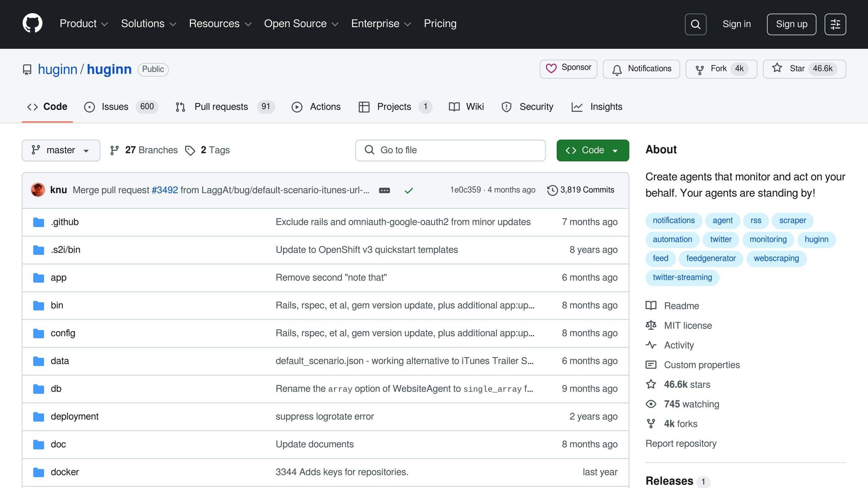
Task: Click the knu avatar image
Action: tap(38, 190)
